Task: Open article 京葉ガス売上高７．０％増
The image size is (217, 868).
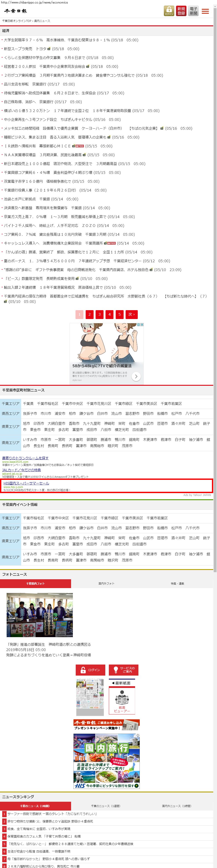Action: [55, 217]
